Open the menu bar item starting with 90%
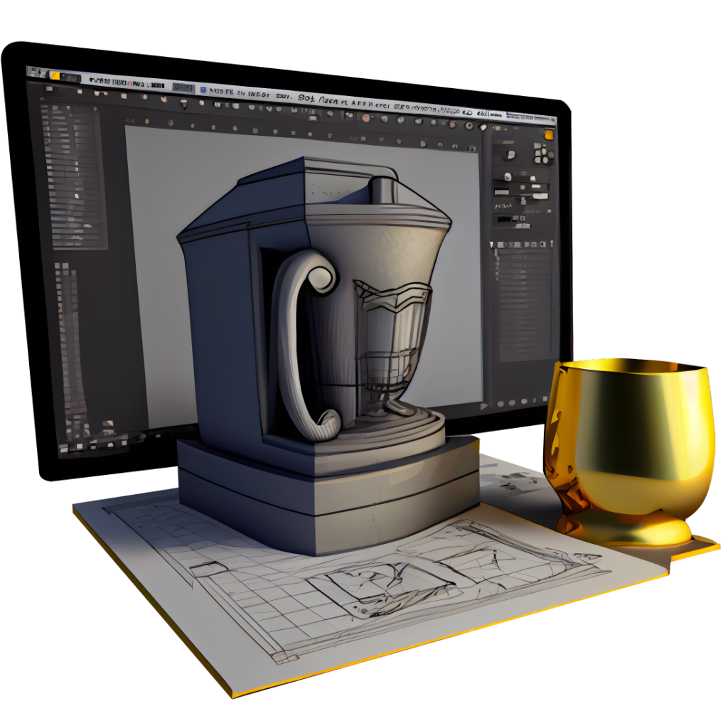728x728 pixels. [x=307, y=98]
